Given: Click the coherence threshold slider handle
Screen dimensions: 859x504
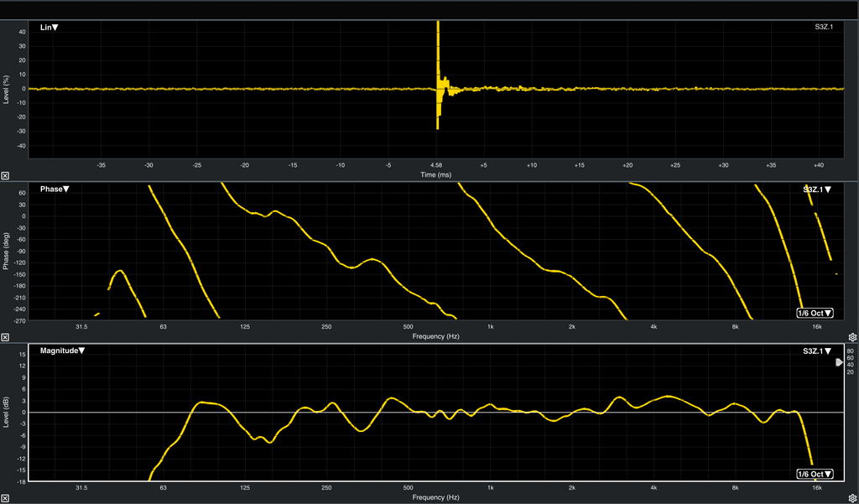Looking at the screenshot, I should pos(839,362).
